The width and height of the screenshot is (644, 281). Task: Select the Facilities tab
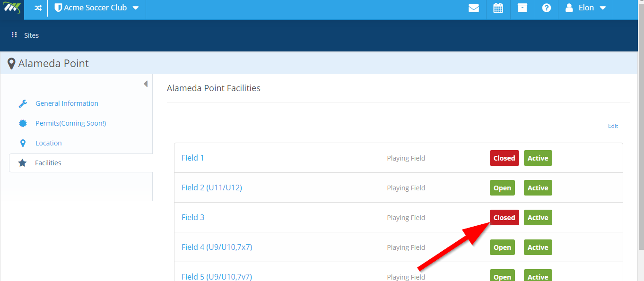[x=81, y=163]
